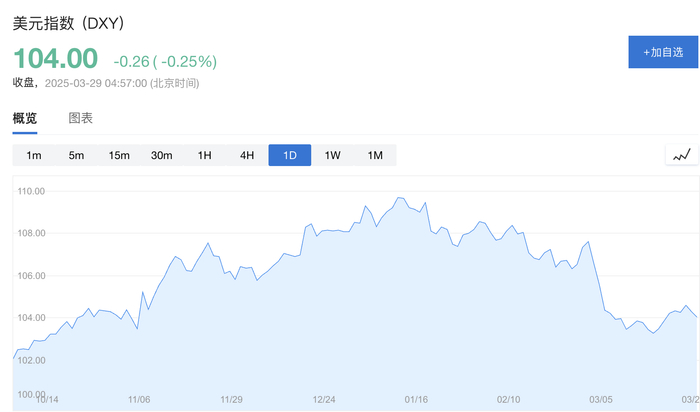Click the 12/24 date on the axis
This screenshot has height=412, width=700.
[x=324, y=399]
